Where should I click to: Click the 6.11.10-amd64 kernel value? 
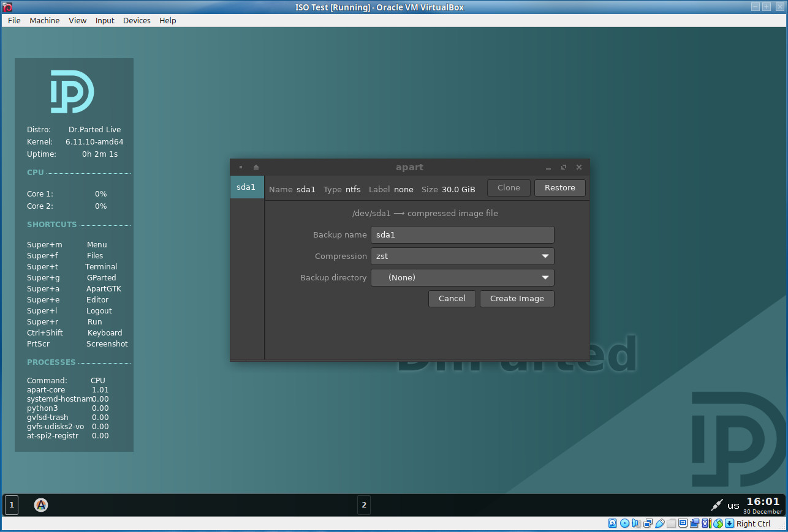point(94,142)
